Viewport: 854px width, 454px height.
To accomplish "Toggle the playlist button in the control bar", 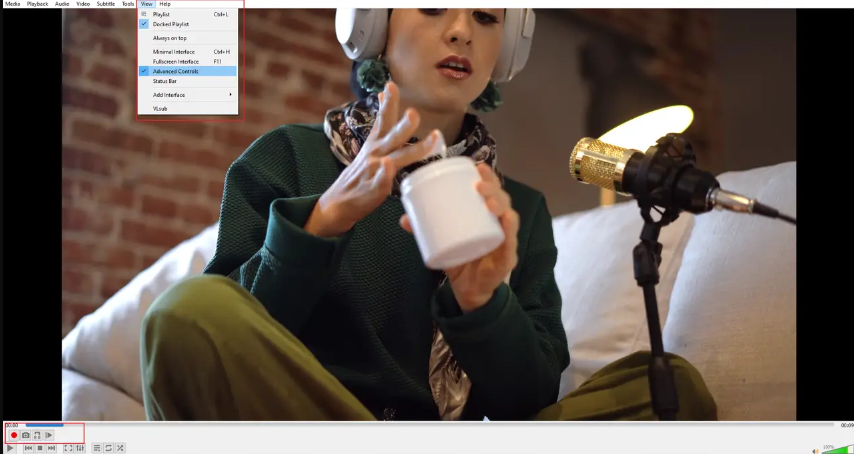I will click(x=97, y=448).
